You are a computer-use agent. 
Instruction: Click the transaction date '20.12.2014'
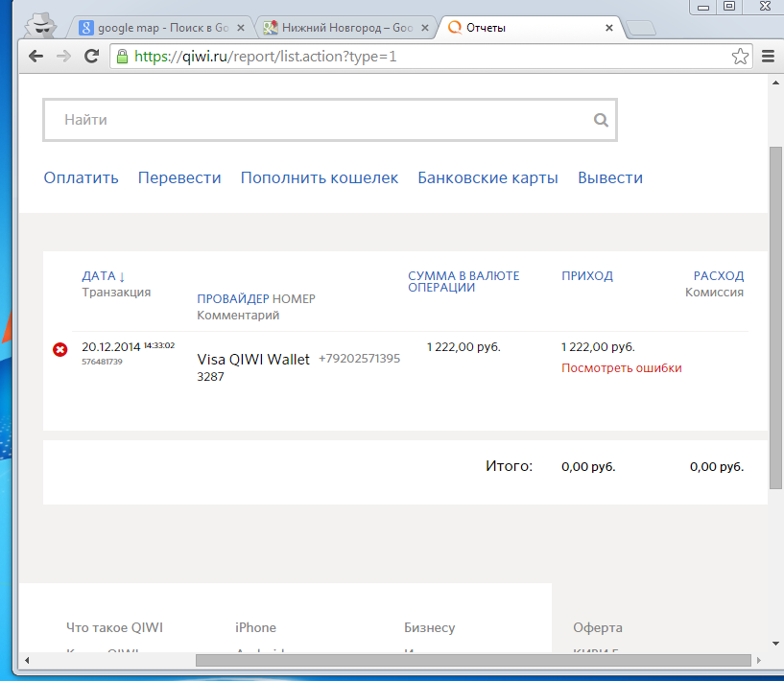(x=111, y=347)
